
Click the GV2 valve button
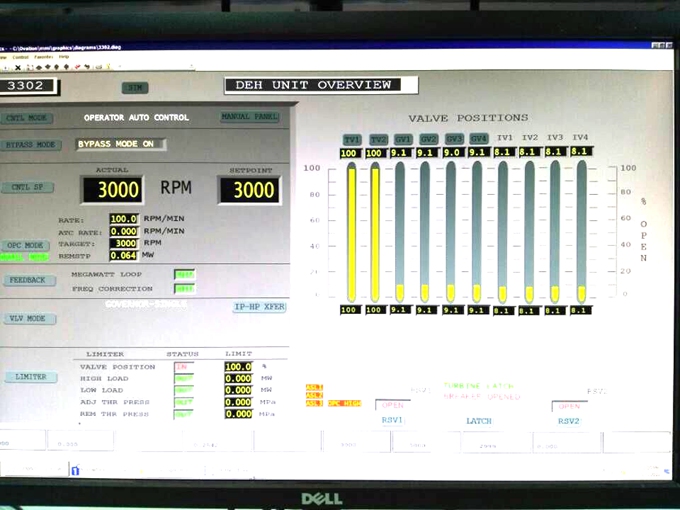pos(428,139)
